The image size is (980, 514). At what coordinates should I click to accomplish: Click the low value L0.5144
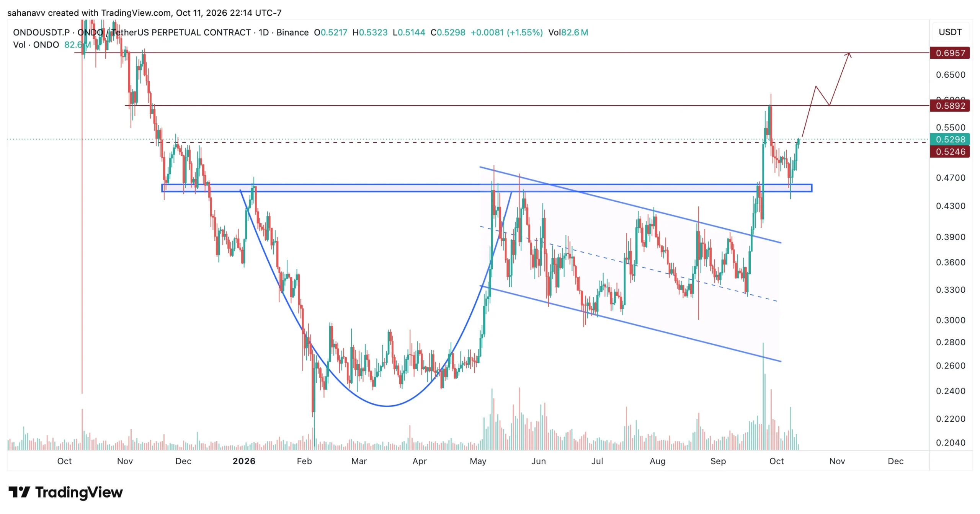pos(409,33)
